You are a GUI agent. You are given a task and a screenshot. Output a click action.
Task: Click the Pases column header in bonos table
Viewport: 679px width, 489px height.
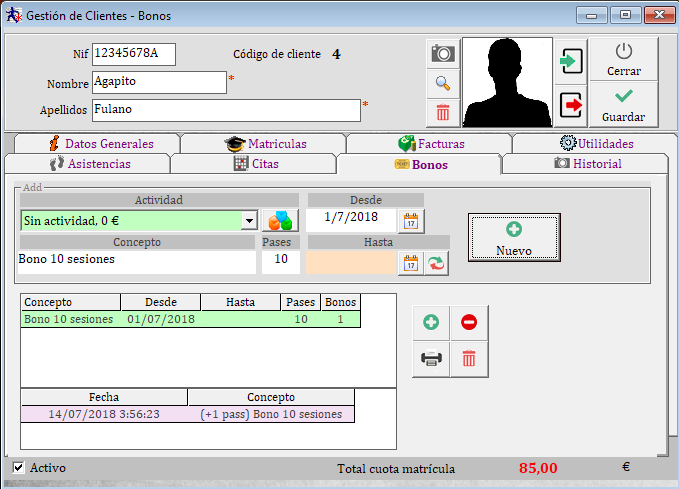pos(301,302)
